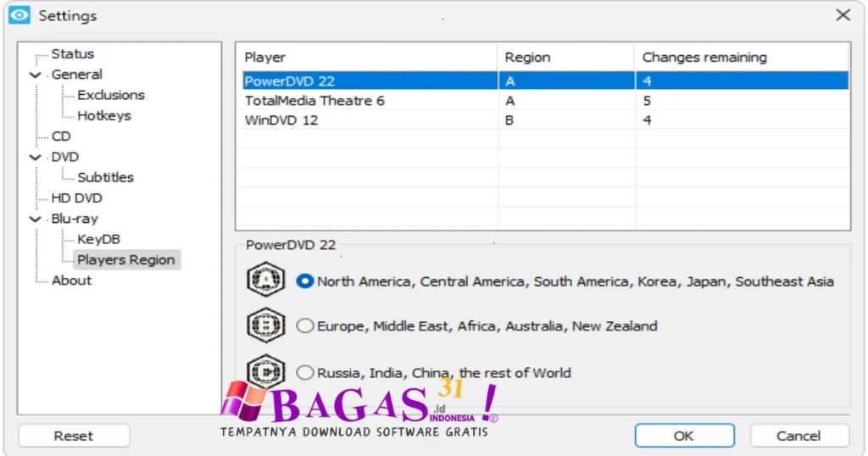Open the About page

point(71,280)
